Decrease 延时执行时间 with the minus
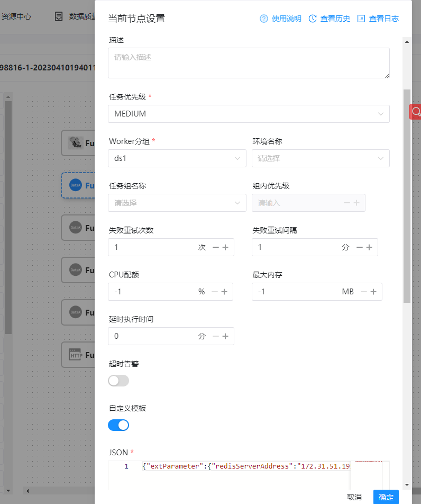 216,336
